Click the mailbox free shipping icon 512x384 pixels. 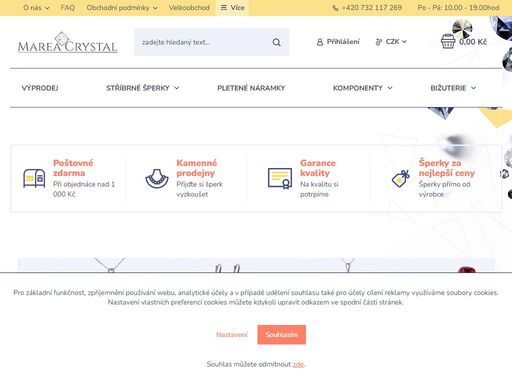(x=34, y=178)
